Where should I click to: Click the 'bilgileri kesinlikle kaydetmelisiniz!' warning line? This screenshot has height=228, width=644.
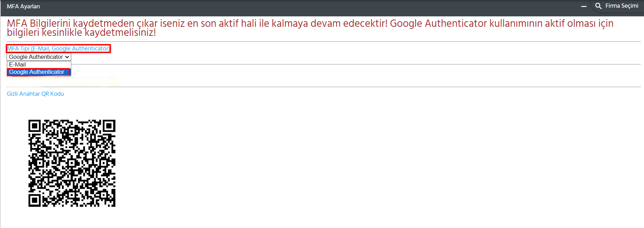(81, 32)
